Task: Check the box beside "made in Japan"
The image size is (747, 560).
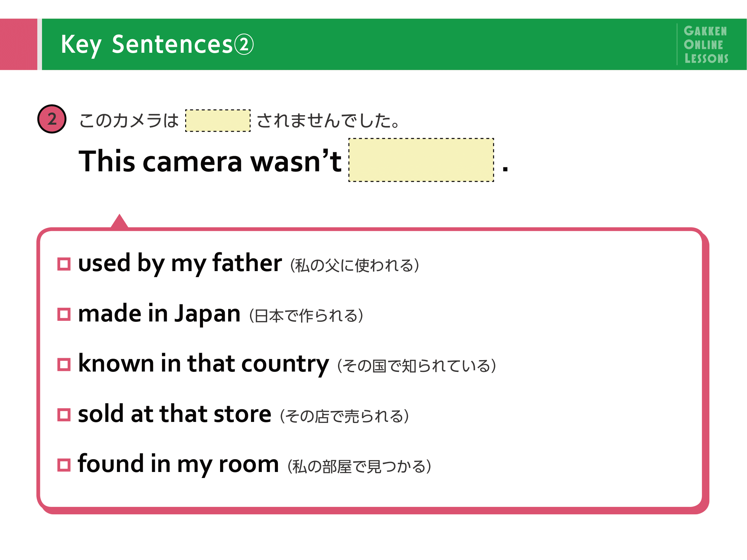Action: click(64, 314)
